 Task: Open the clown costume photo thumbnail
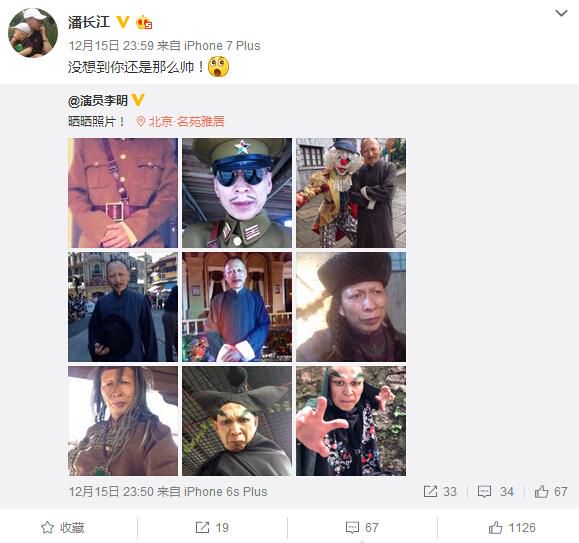tap(351, 193)
